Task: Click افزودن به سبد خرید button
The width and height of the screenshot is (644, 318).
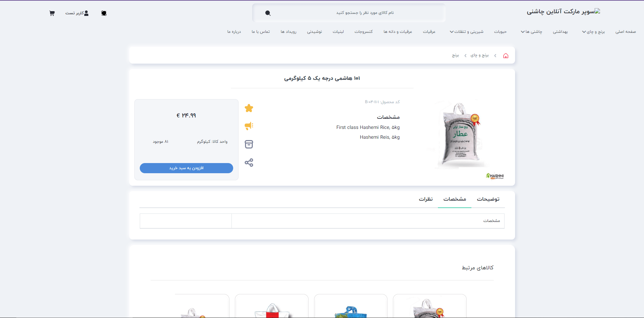Action: 186,168
